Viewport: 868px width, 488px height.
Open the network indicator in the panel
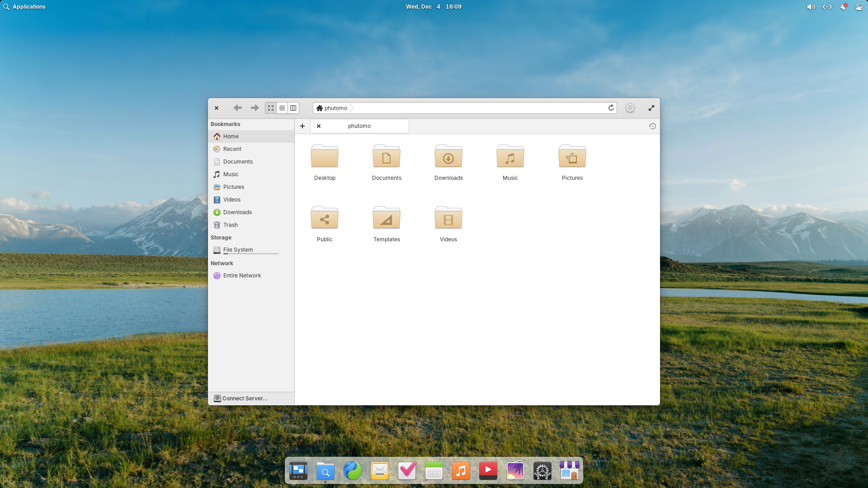(827, 7)
